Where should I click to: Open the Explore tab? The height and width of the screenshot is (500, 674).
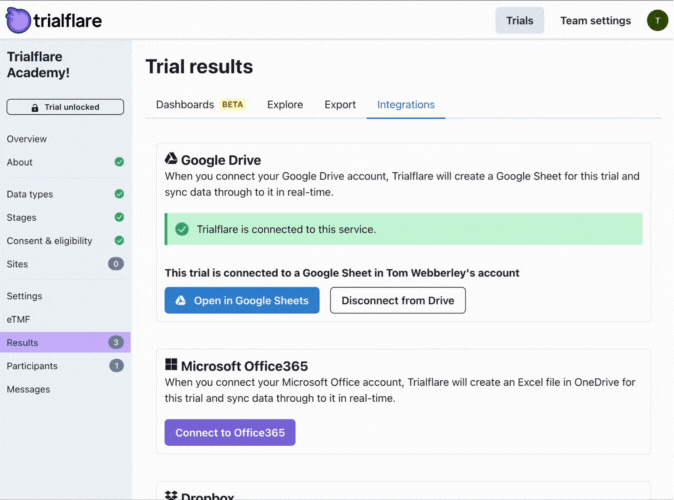285,104
